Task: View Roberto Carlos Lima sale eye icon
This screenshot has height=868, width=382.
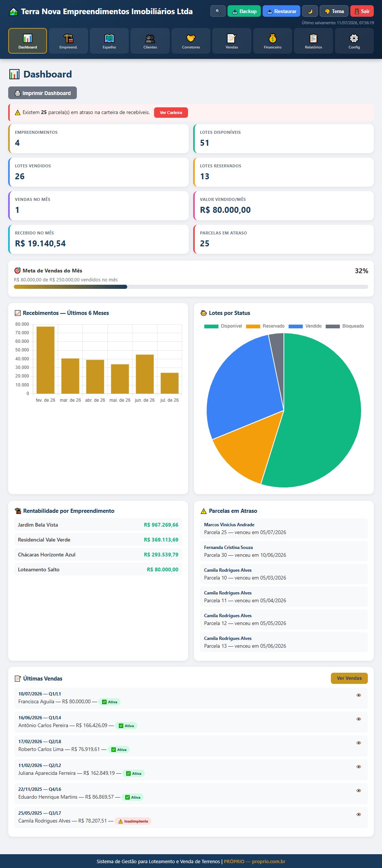Action: pyautogui.click(x=358, y=743)
